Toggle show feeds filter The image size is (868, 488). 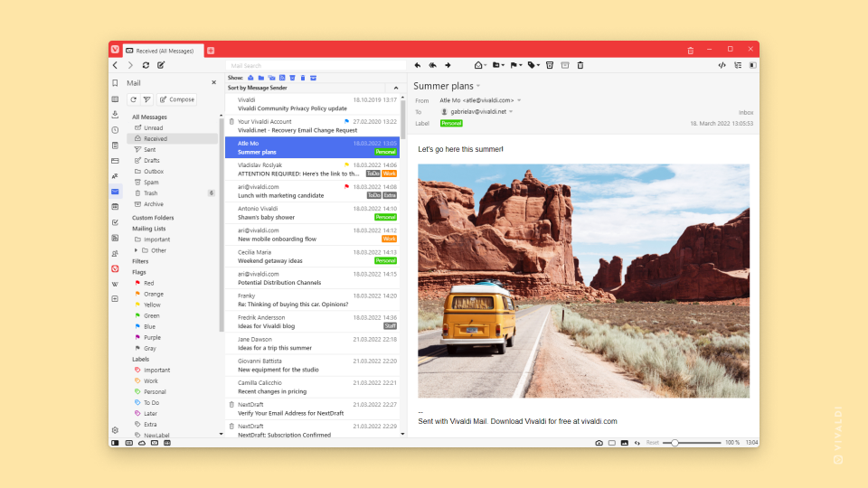pos(282,78)
